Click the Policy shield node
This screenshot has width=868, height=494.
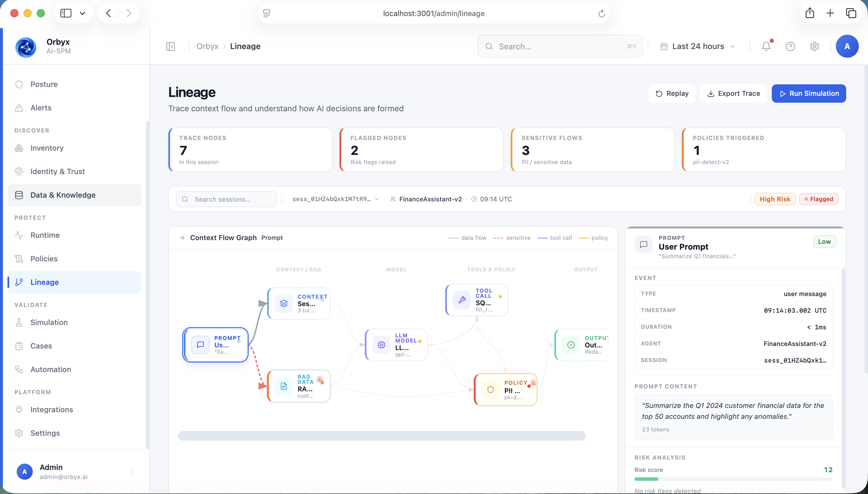490,390
